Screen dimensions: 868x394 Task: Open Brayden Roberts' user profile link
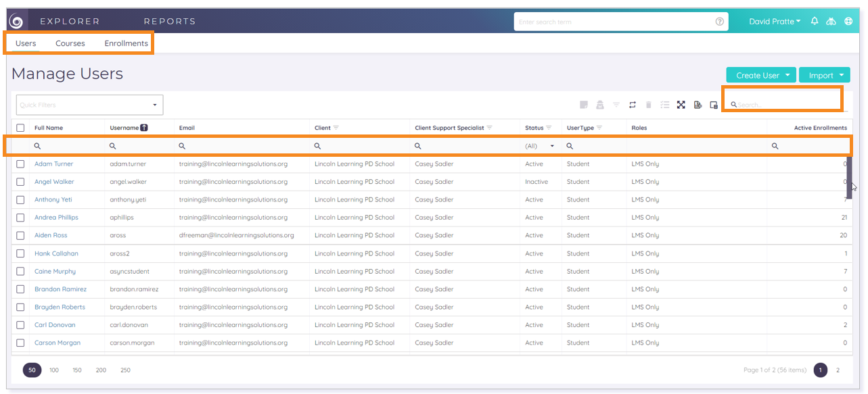60,307
